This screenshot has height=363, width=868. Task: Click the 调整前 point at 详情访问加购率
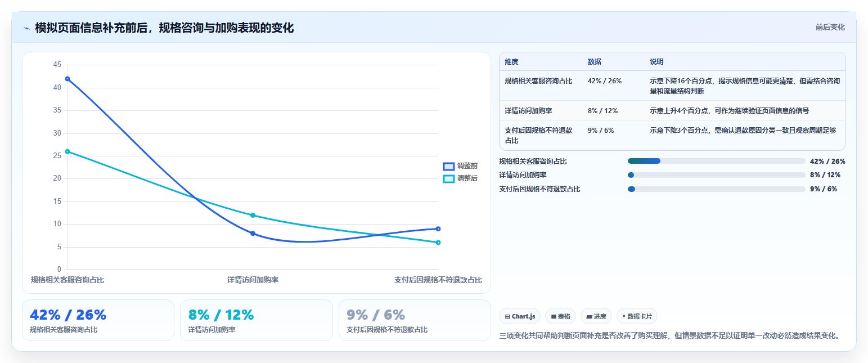(253, 234)
